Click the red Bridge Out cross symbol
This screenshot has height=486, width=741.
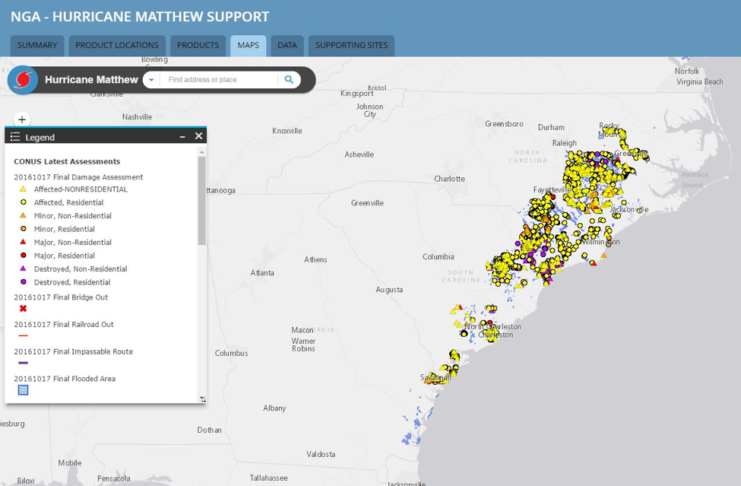[x=23, y=309]
